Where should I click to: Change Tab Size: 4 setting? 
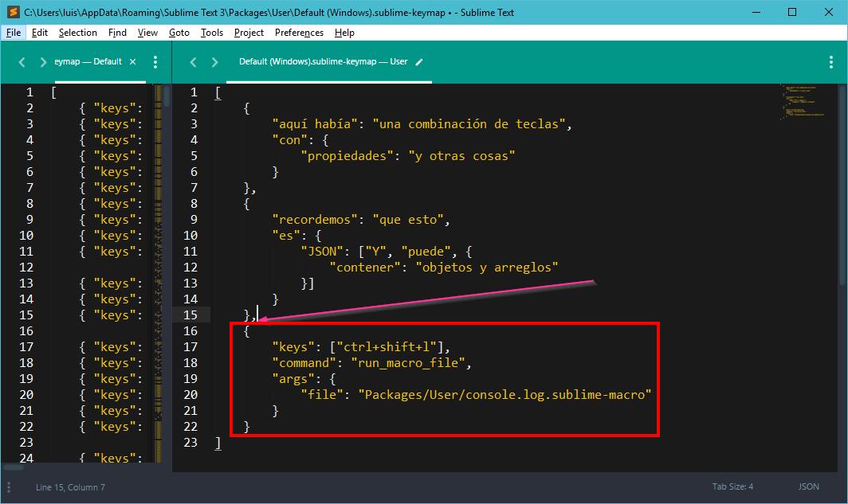click(732, 486)
